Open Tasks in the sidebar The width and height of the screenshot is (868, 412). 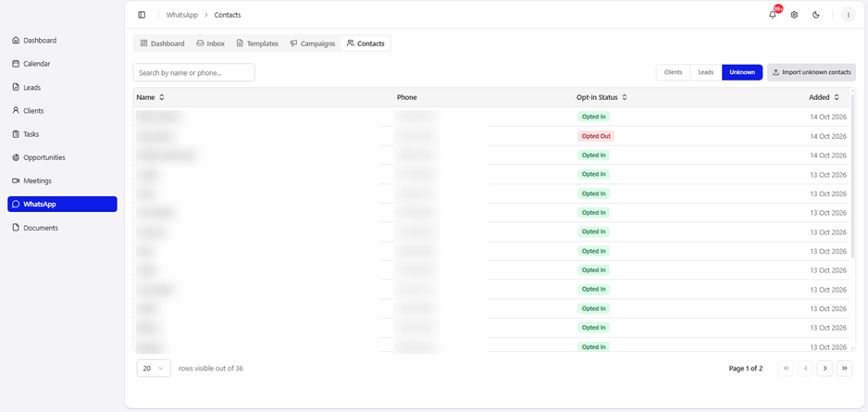tap(62, 134)
